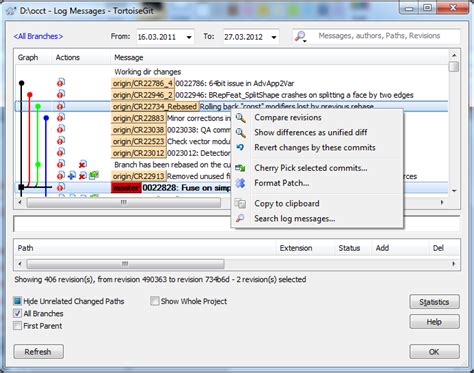Click the search magnifier filter icon
The width and height of the screenshot is (474, 373).
click(x=300, y=36)
